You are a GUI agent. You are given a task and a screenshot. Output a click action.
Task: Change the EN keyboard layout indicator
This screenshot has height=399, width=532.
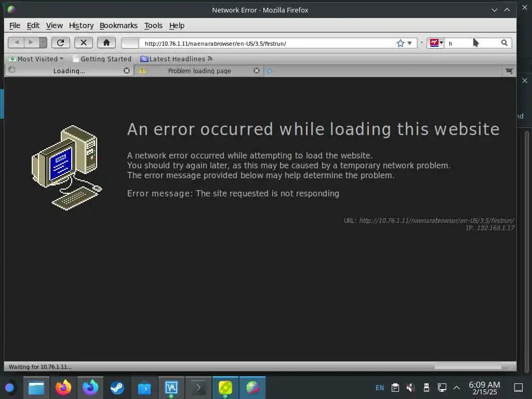(x=380, y=388)
